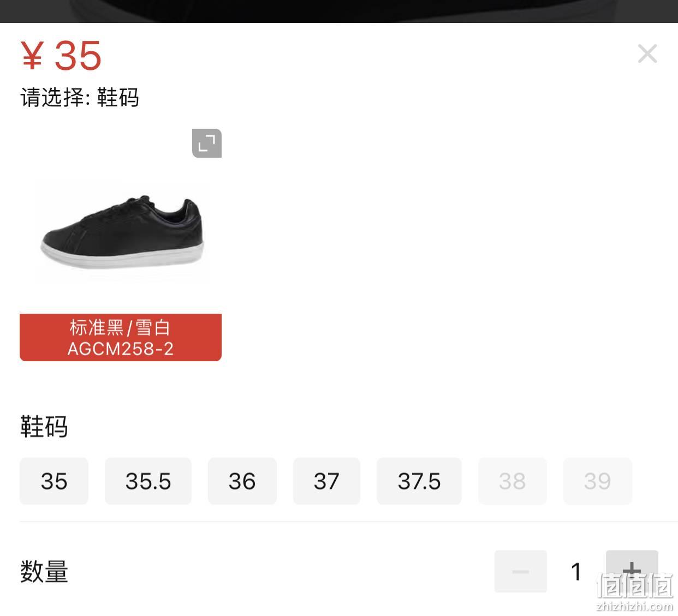Viewport: 678px width, 616px height.
Task: Select size 37.5
Action: pos(419,481)
